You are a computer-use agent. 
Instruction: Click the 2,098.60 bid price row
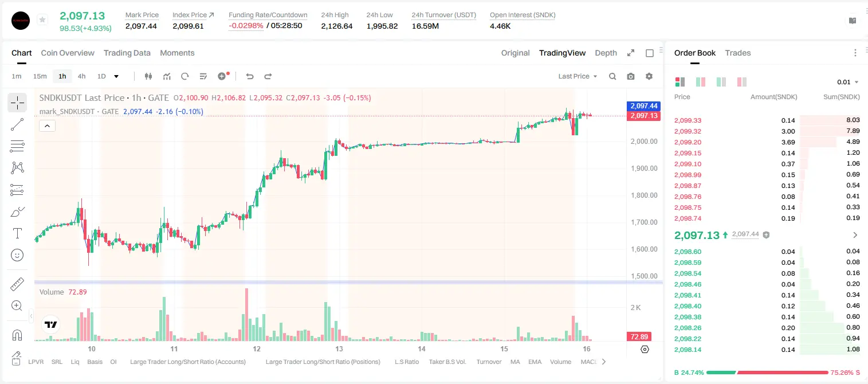pyautogui.click(x=767, y=252)
